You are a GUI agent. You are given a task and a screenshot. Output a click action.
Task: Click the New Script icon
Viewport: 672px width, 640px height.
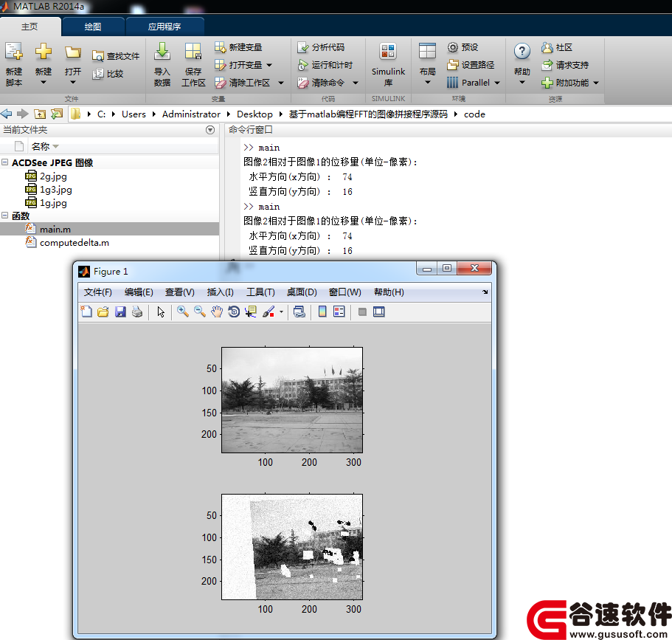pos(14,52)
